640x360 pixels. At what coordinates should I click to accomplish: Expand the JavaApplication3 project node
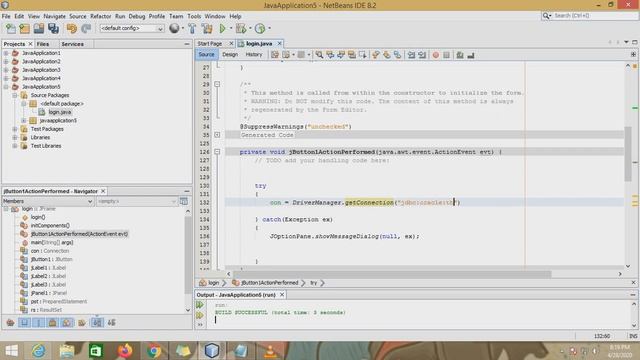pos(6,70)
